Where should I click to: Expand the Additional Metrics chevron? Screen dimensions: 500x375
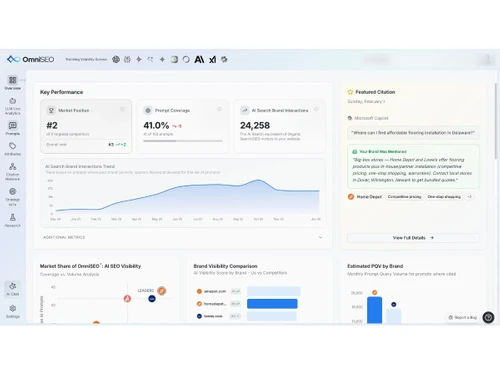click(x=320, y=237)
